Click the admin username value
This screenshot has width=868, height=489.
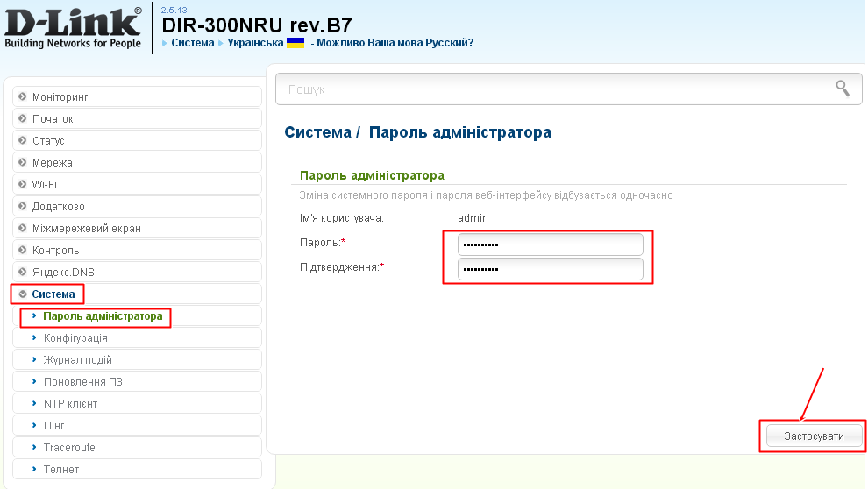point(473,218)
